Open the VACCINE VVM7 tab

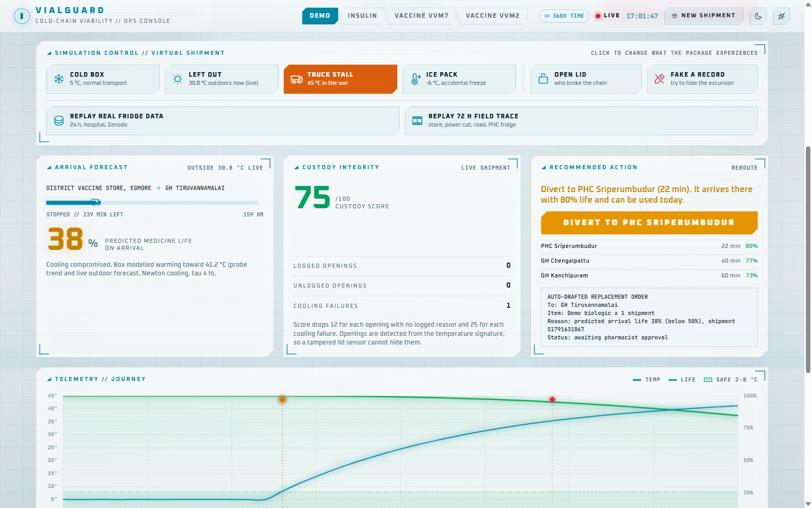point(422,16)
